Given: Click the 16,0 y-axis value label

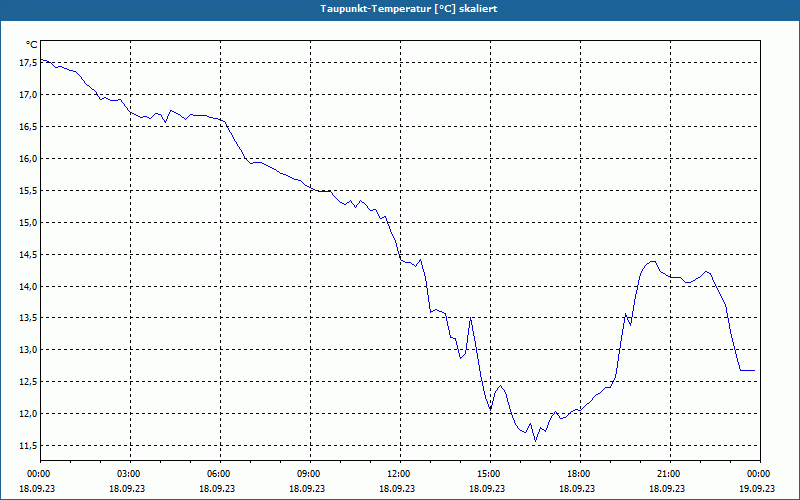Looking at the screenshot, I should tap(29, 158).
